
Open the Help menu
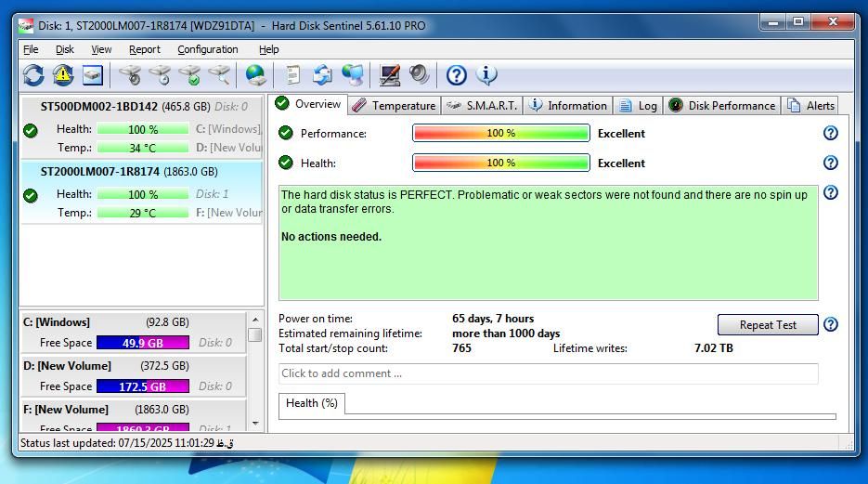(x=269, y=49)
